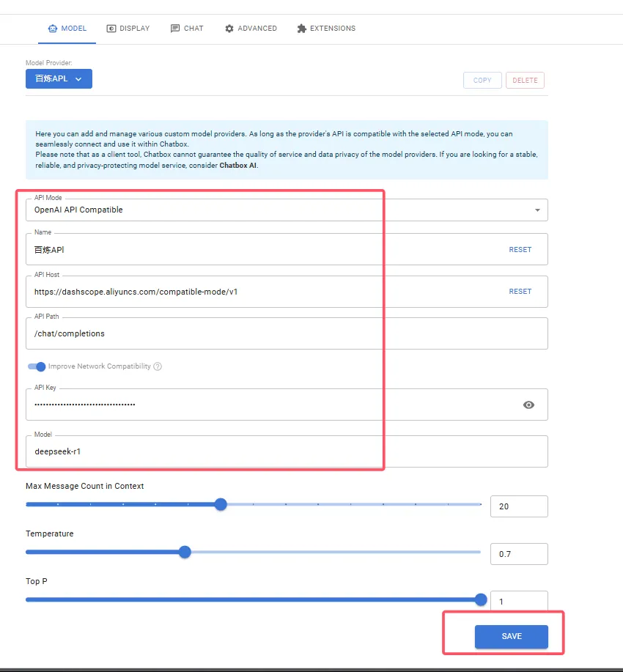Open the Advanced tab

click(251, 29)
